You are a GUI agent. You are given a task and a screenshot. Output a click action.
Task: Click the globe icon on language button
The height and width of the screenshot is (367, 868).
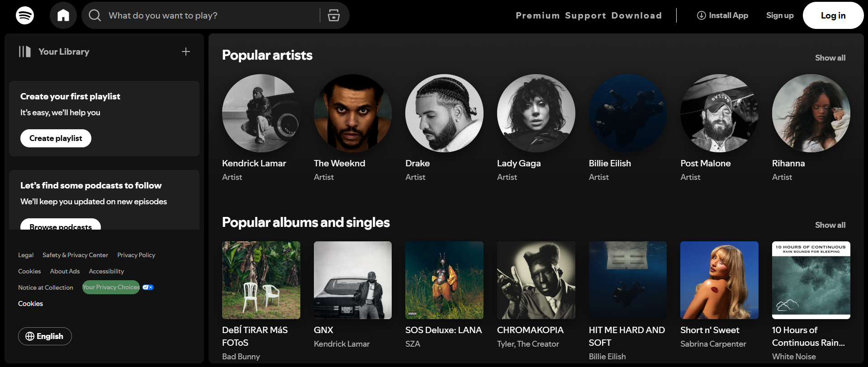(30, 336)
